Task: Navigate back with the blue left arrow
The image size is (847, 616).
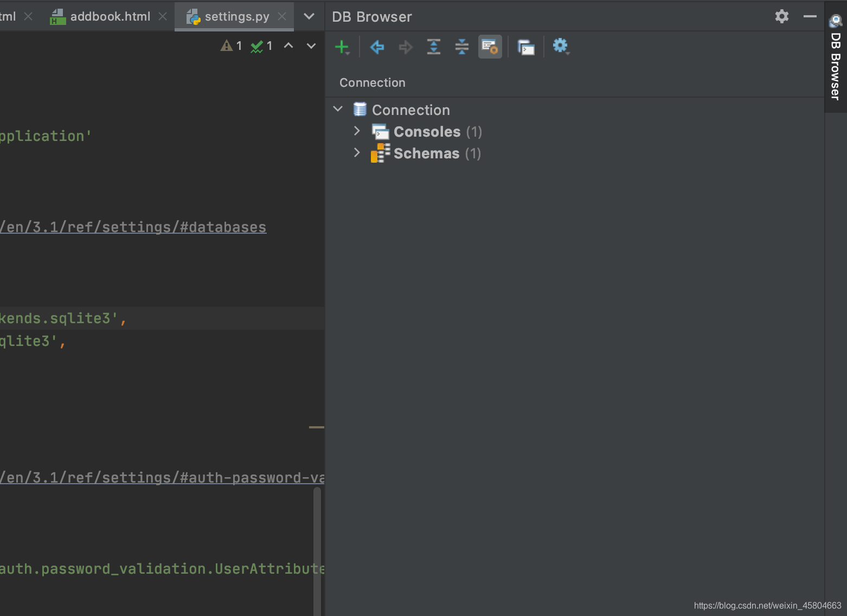Action: coord(377,47)
